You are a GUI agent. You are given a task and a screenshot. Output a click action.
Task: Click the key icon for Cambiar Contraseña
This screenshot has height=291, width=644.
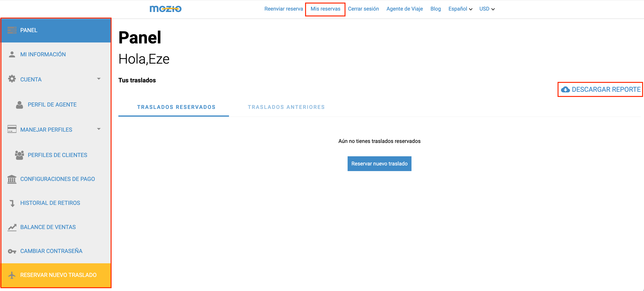click(12, 251)
